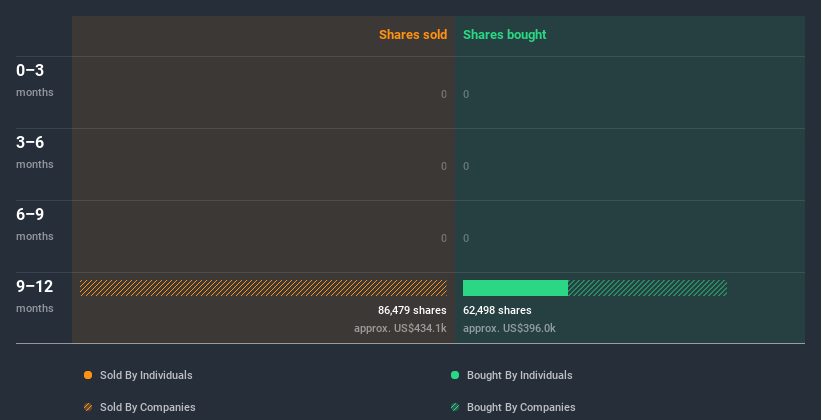This screenshot has width=821, height=420.
Task: Click the shares sold zero in 0–3 months
Action: (444, 94)
